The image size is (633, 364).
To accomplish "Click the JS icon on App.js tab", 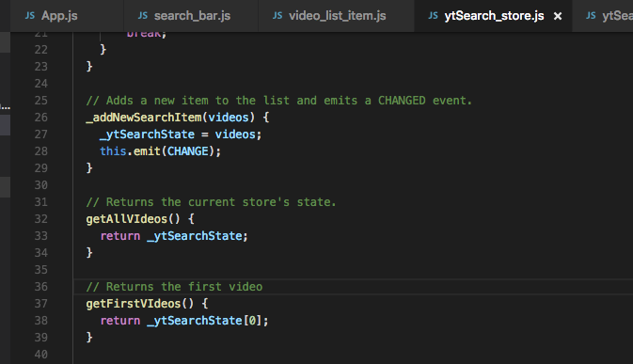I will pyautogui.click(x=30, y=16).
